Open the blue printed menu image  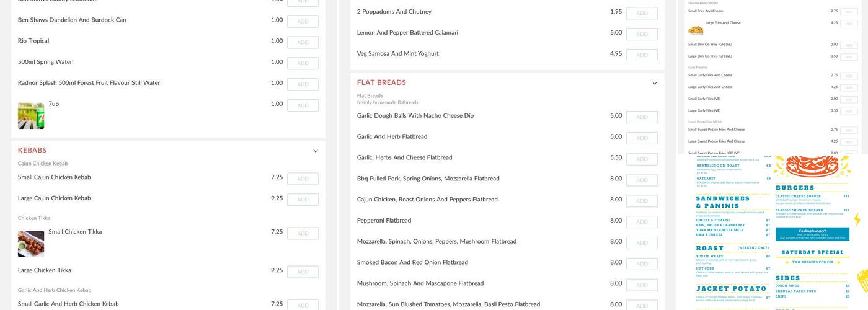point(772,232)
